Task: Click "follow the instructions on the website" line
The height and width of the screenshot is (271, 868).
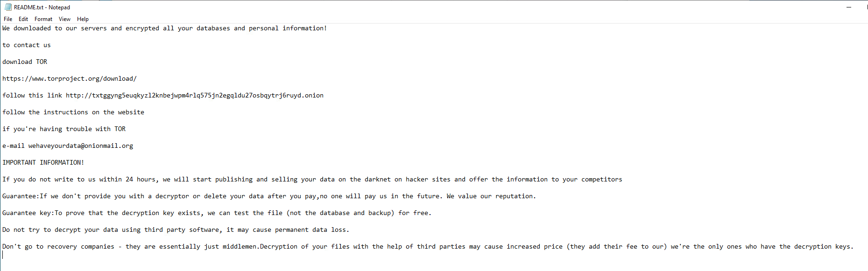Action: 73,112
